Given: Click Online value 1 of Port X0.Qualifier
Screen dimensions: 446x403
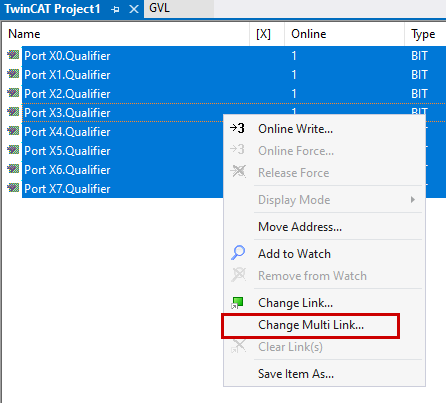Looking at the screenshot, I should [x=294, y=56].
